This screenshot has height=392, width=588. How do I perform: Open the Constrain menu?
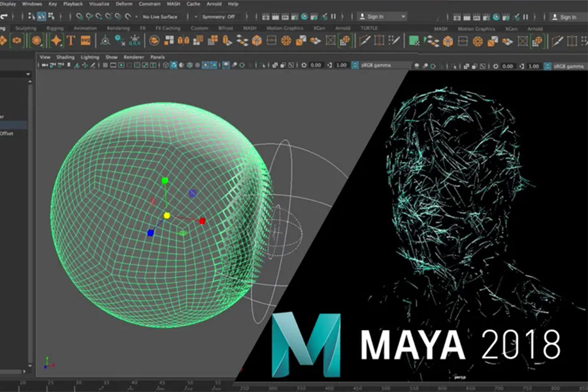150,4
